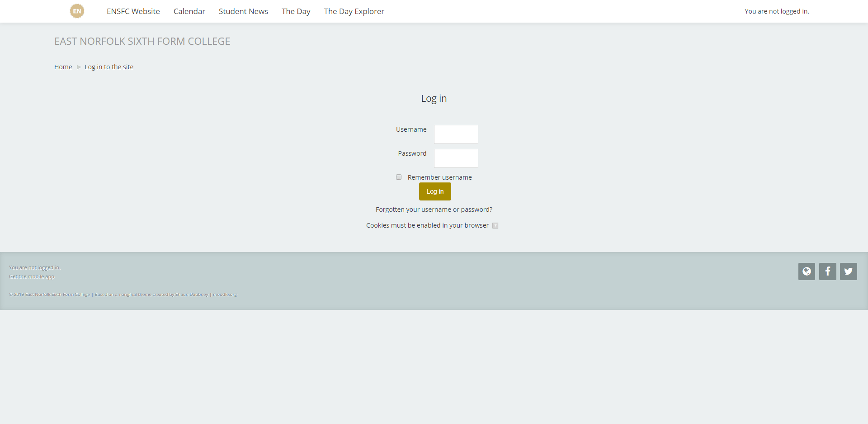
Task: Go to Home breadcrumb link
Action: coord(63,67)
